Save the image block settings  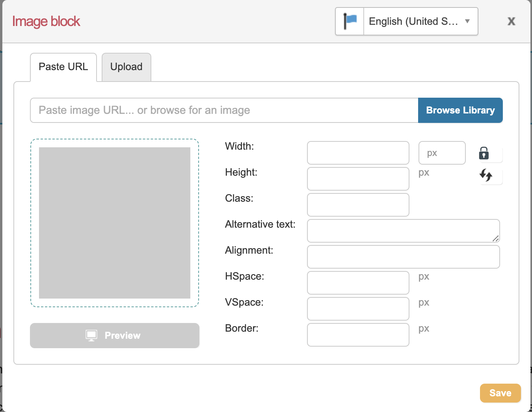[x=500, y=393]
